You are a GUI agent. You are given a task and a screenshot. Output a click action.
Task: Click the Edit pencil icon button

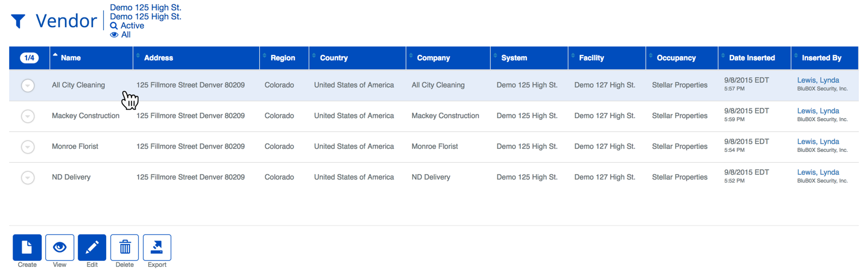(x=92, y=248)
